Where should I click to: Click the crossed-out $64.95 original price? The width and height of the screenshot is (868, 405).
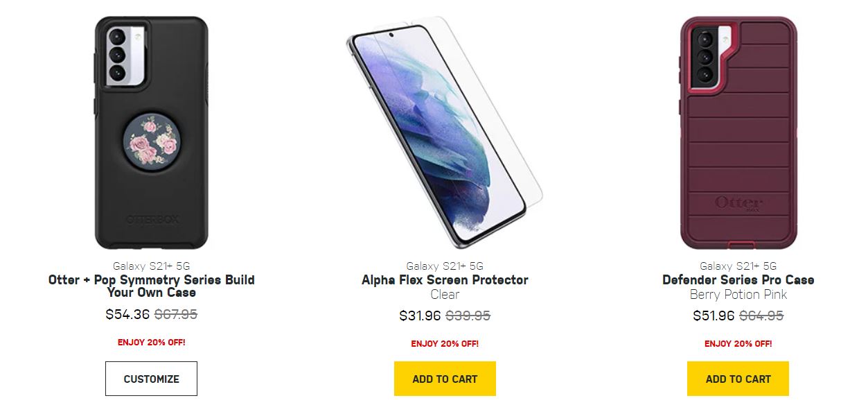pyautogui.click(x=761, y=316)
